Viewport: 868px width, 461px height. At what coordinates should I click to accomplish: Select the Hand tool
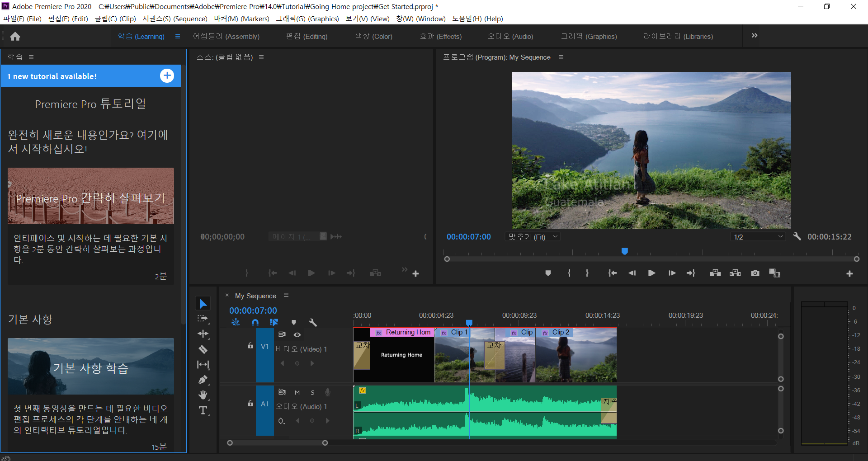[203, 395]
